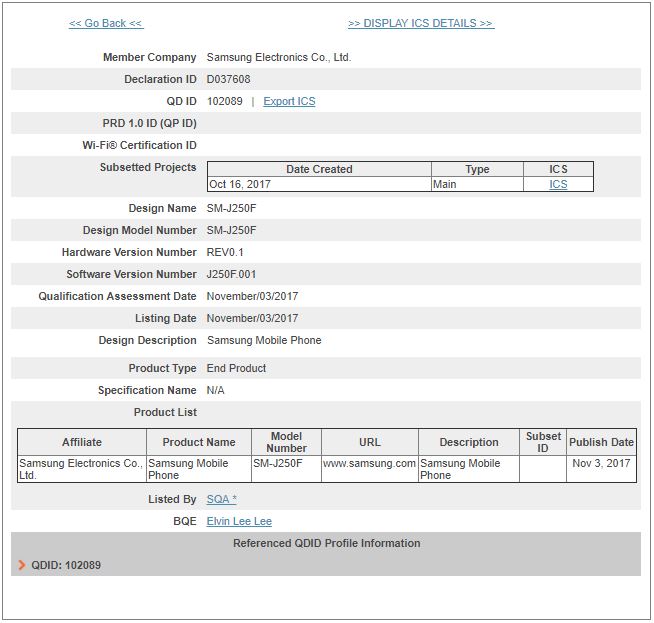Click the Design Model Number value SM-J250F
Screen dimensions: 654x623
pos(231,230)
